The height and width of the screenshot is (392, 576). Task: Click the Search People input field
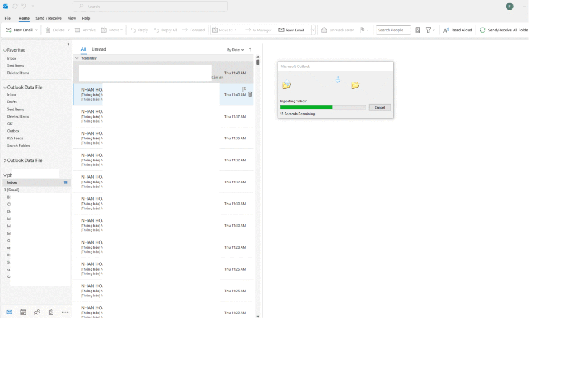coord(393,30)
